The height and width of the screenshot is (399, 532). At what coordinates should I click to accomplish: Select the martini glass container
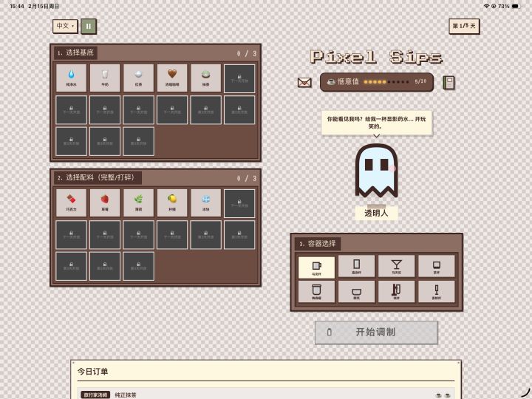[x=396, y=266]
